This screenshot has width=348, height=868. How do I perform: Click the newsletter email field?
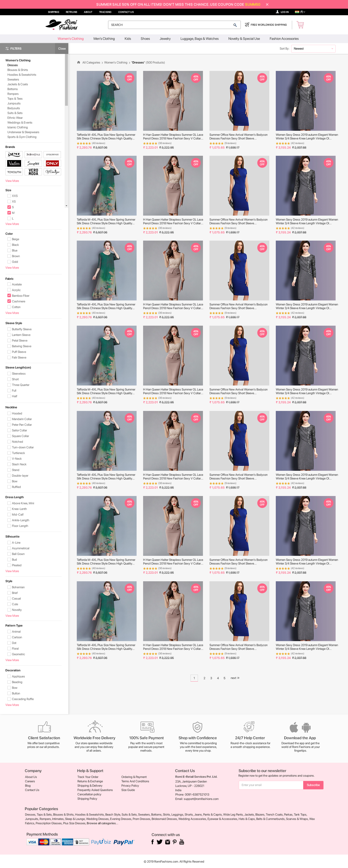click(271, 785)
